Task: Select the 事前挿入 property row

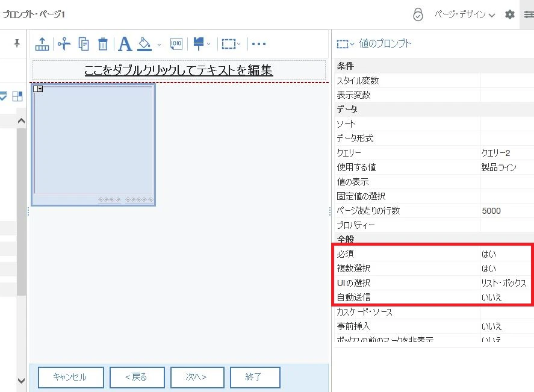Action: pos(434,326)
